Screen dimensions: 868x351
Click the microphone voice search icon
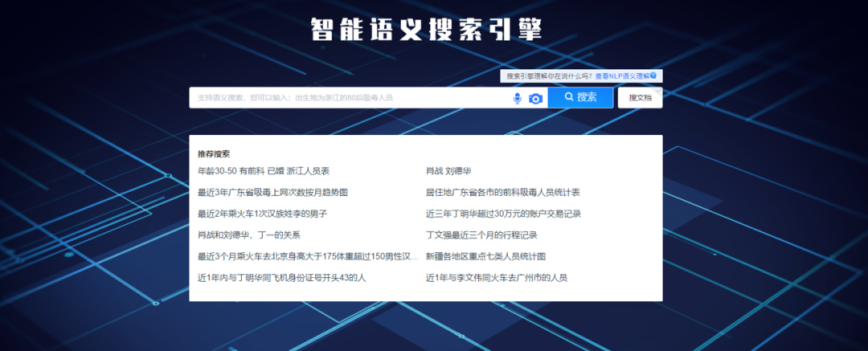(517, 99)
